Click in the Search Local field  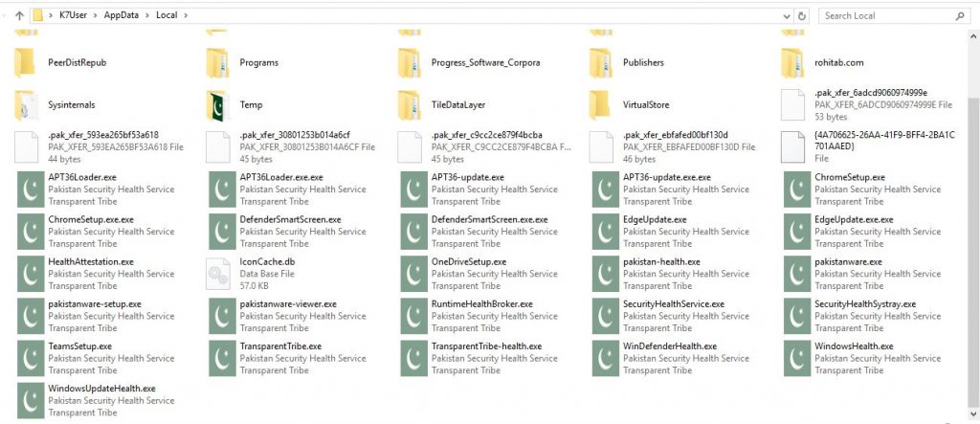tap(885, 15)
